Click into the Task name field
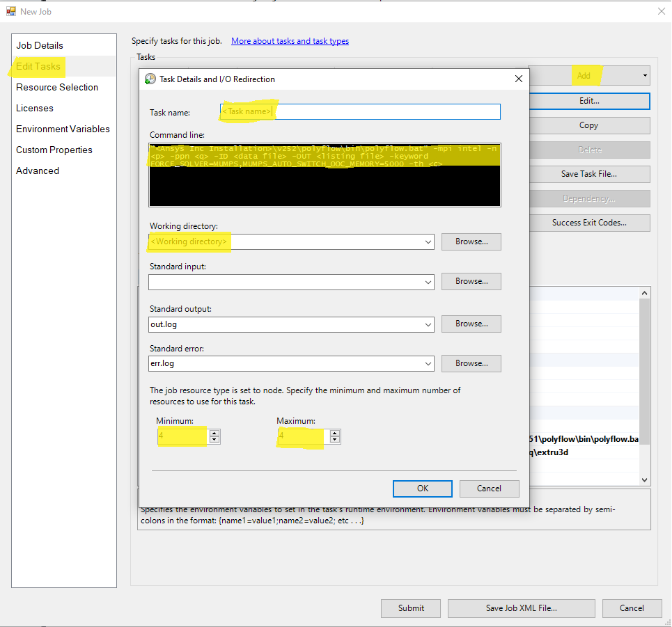 tap(386, 112)
